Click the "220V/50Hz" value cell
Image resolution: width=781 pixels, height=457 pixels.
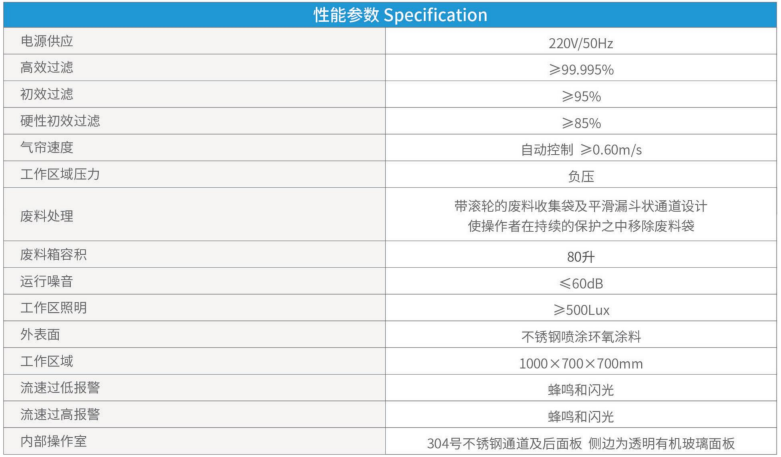pos(581,43)
